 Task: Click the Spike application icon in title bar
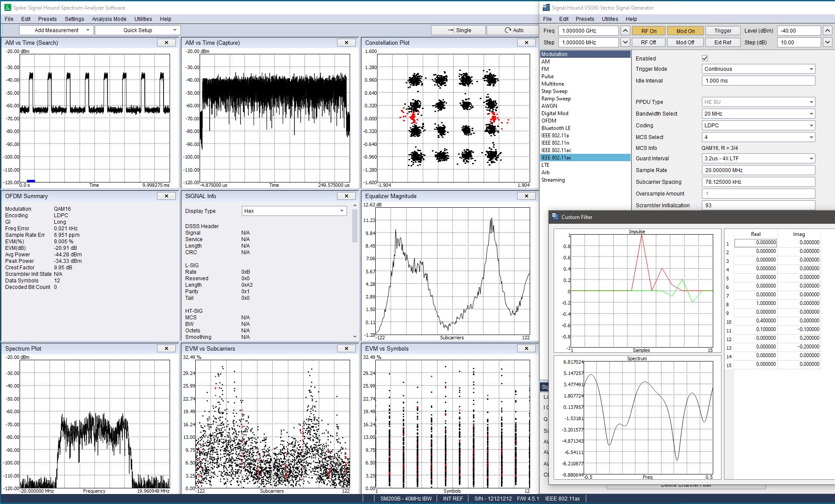[7, 7]
